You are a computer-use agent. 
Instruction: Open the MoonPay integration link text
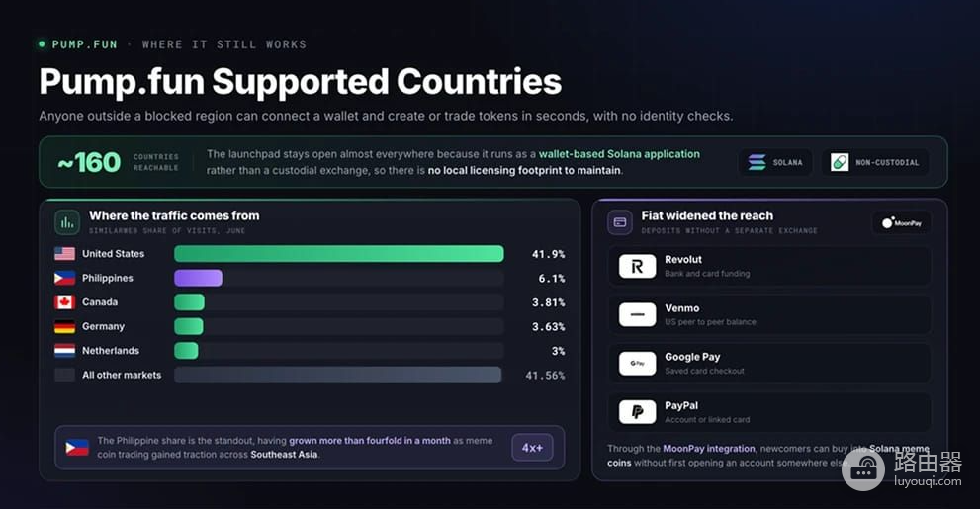click(709, 449)
